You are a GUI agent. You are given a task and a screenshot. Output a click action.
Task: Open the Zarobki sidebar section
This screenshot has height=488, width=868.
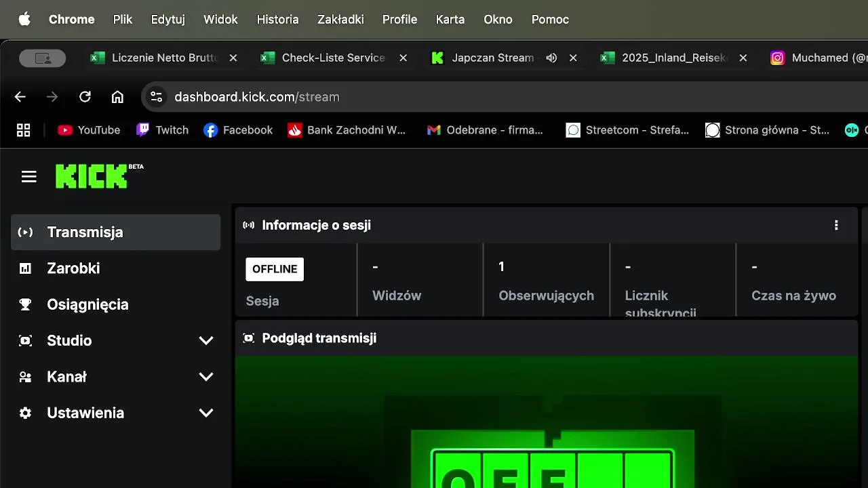tap(116, 268)
